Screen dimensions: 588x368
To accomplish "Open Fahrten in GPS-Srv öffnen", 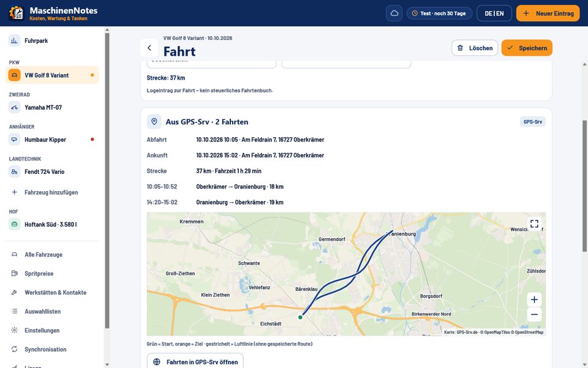I will [195, 362].
